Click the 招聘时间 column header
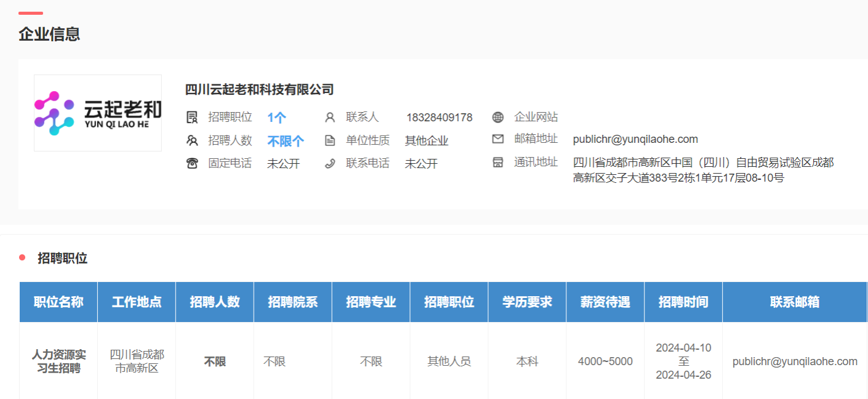The height and width of the screenshot is (399, 868). click(x=683, y=302)
